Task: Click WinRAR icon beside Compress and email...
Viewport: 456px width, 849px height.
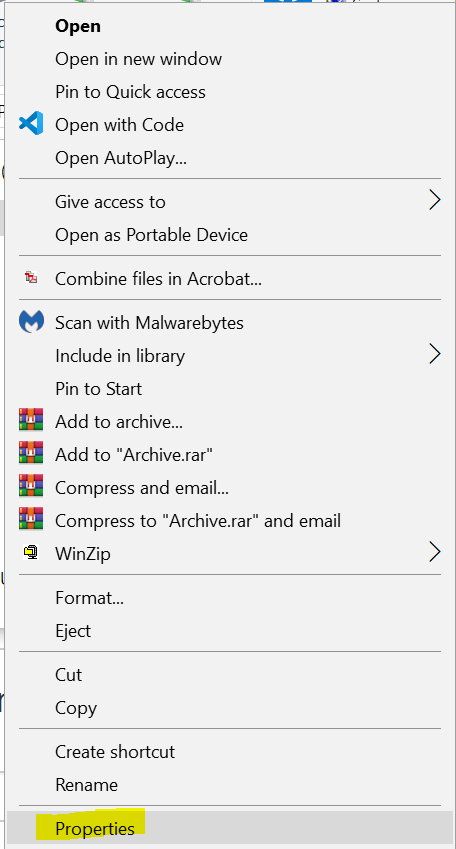Action: point(31,486)
